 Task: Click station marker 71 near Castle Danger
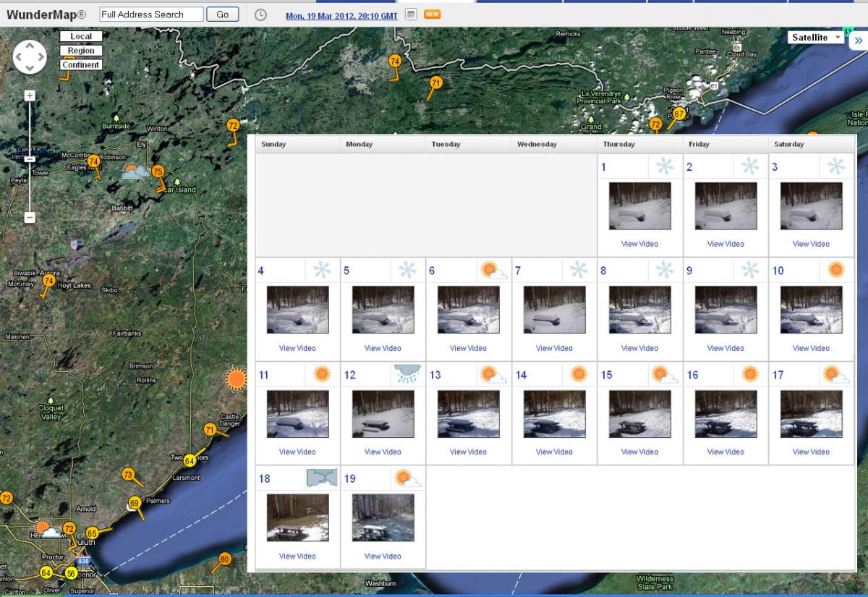point(210,429)
